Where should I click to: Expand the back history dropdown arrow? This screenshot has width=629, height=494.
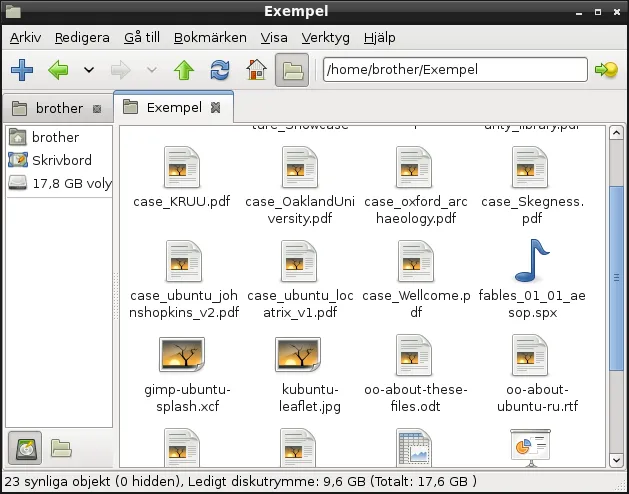[89, 70]
